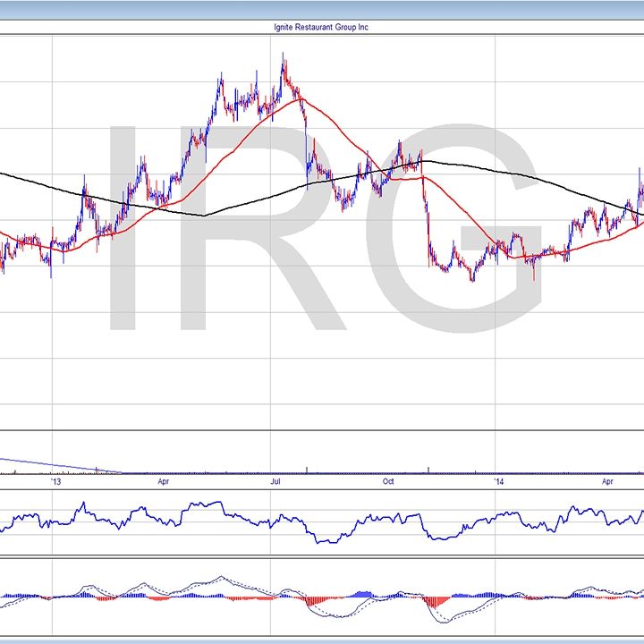Screen dimensions: 644x644
Task: Click the July price peak on chart
Action: click(284, 56)
